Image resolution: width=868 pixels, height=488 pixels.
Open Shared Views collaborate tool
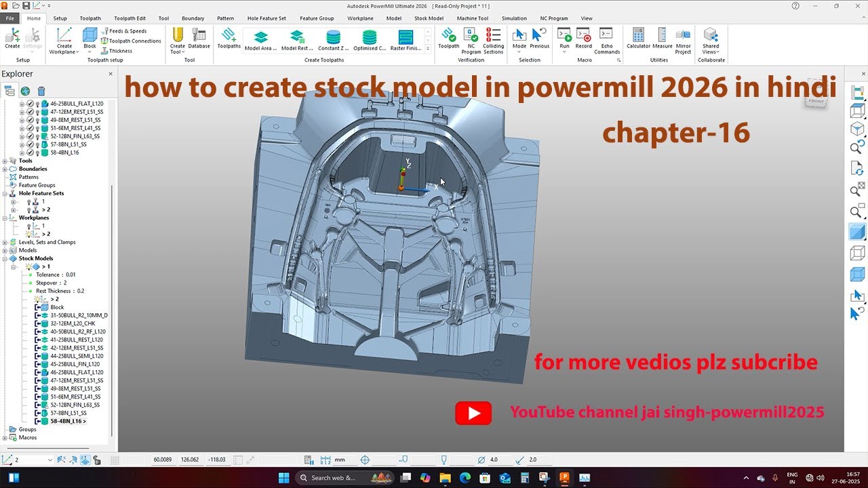point(711,41)
